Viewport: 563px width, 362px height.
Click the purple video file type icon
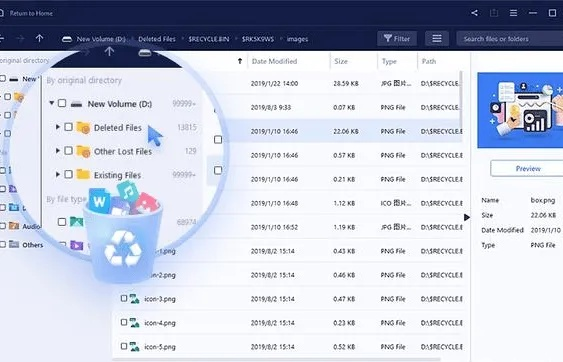point(76,245)
